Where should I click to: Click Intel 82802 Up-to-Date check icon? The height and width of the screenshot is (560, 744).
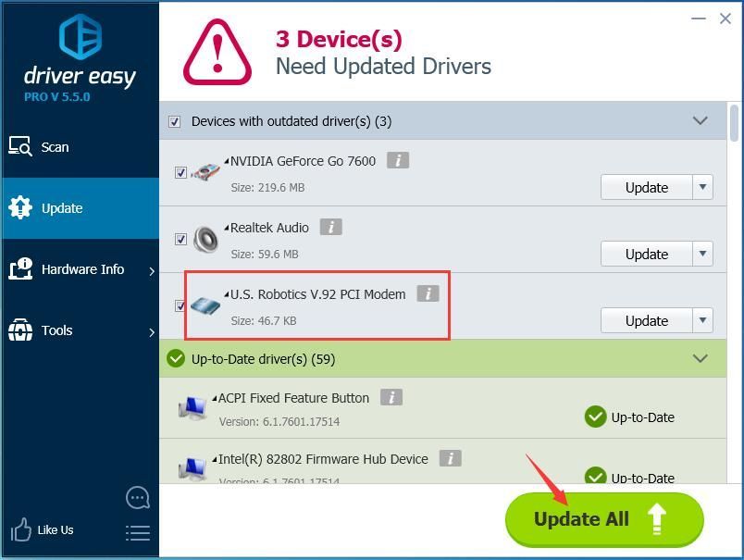(596, 476)
